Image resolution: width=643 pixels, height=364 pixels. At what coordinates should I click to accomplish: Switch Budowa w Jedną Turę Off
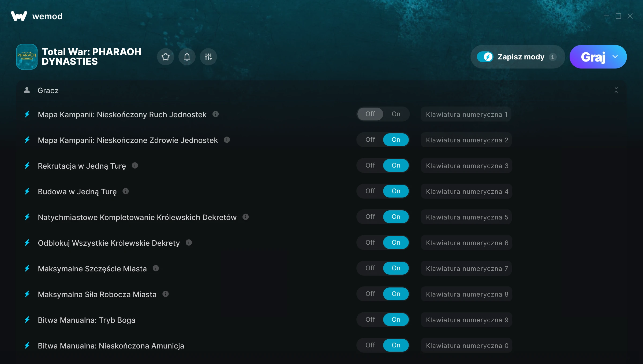[x=370, y=191]
